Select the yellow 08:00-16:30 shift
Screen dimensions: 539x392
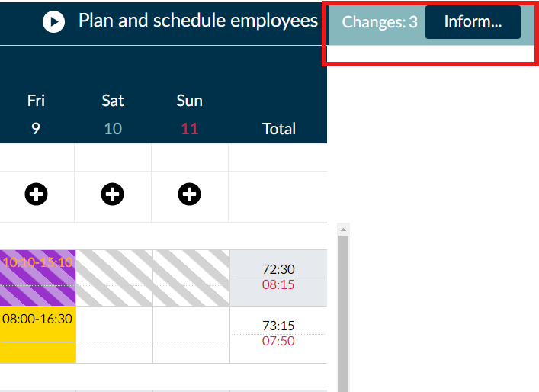[37, 335]
